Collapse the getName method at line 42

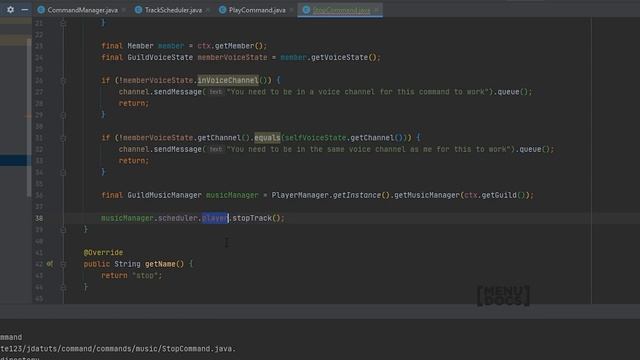[63, 264]
